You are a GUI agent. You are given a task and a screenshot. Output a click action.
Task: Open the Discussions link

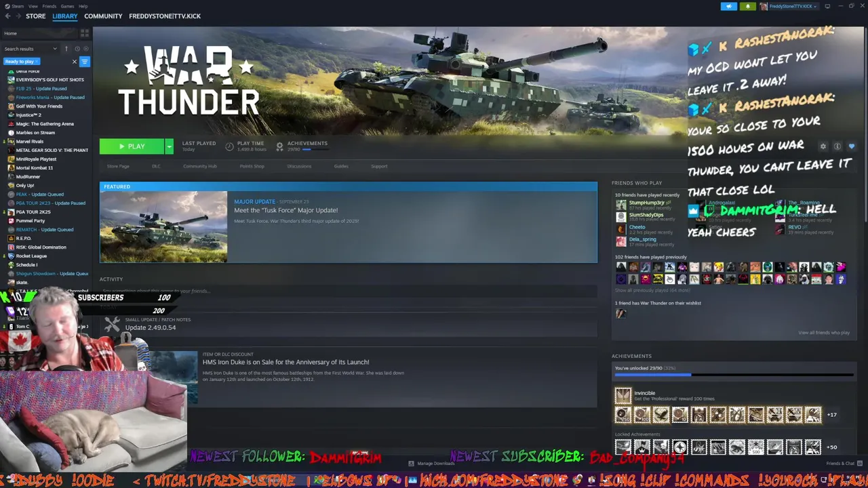click(x=299, y=166)
